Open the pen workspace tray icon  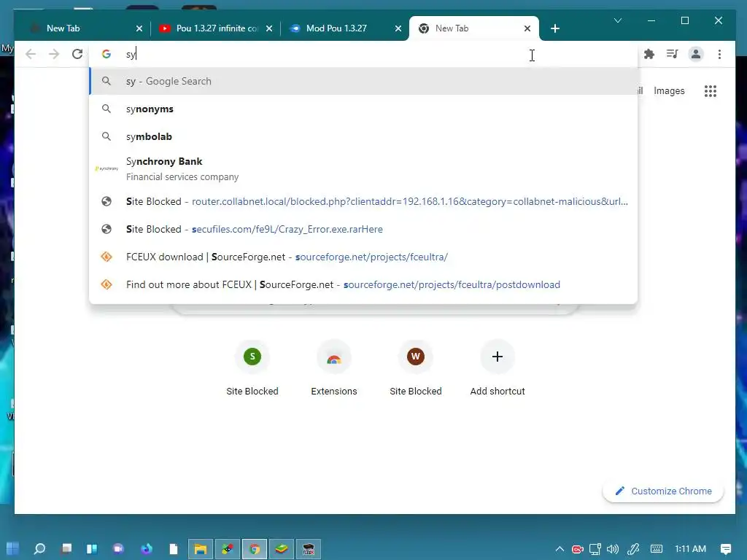633,549
